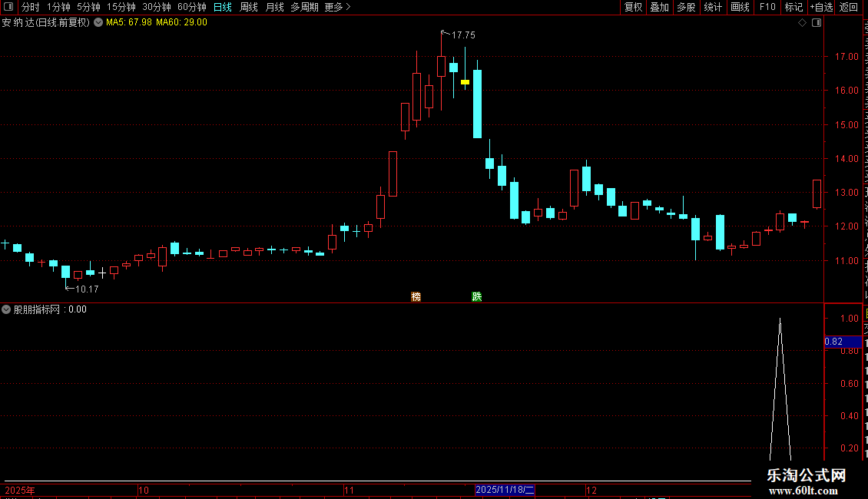Select the 1分钟 period tab
This screenshot has height=499, width=868.
click(58, 7)
